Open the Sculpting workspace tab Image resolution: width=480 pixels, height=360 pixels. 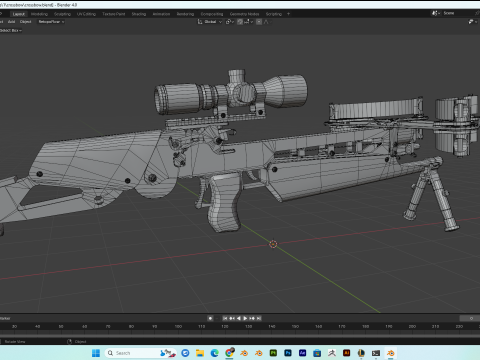[62, 14]
